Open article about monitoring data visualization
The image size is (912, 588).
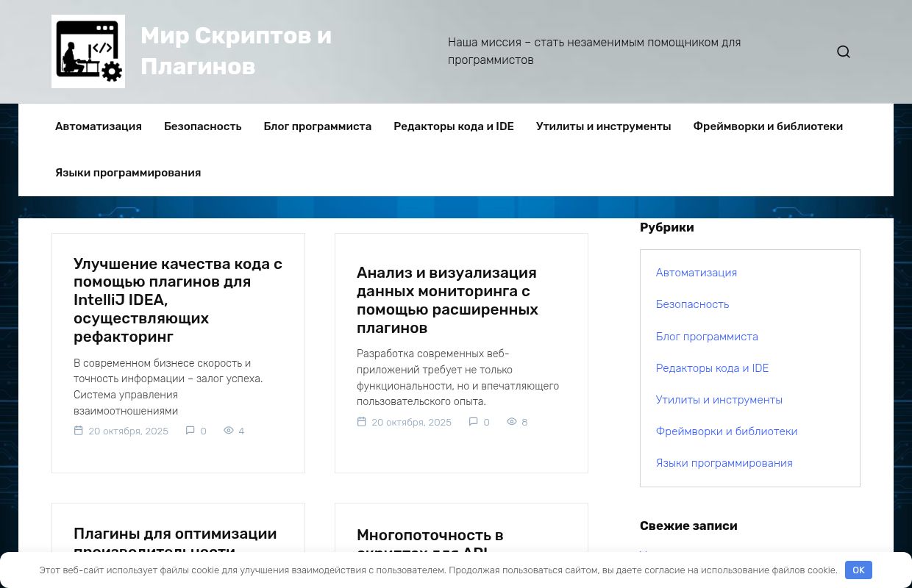[x=447, y=300]
